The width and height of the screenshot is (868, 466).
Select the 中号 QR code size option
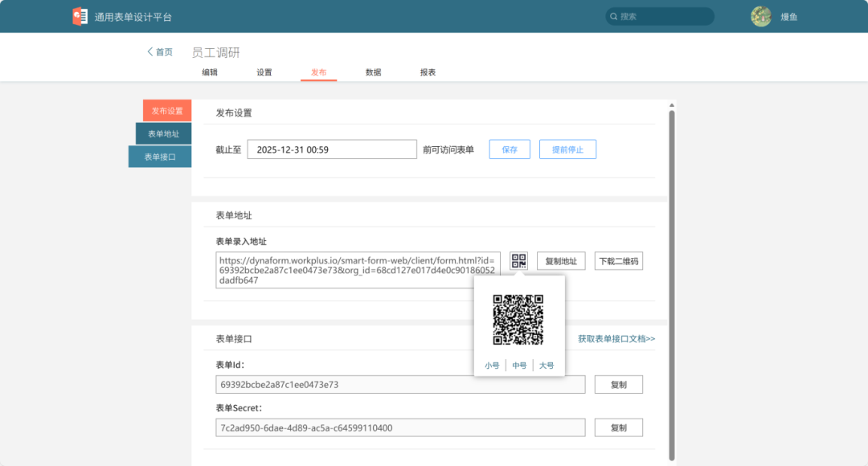point(519,365)
